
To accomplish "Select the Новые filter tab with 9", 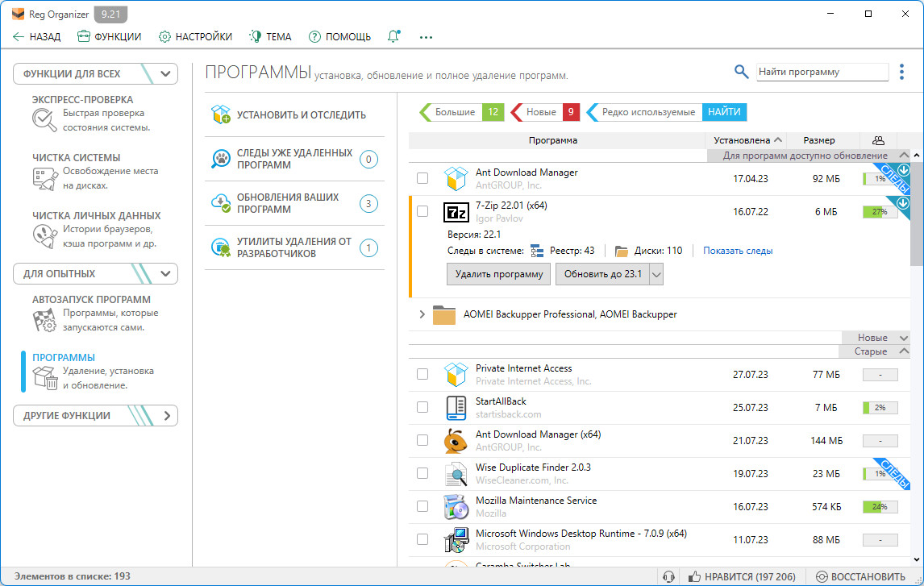I will 545,112.
